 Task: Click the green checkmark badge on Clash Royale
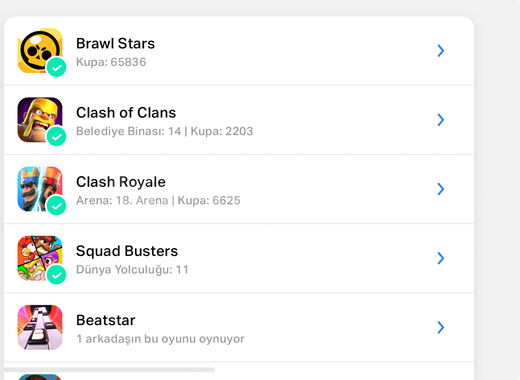point(56,206)
